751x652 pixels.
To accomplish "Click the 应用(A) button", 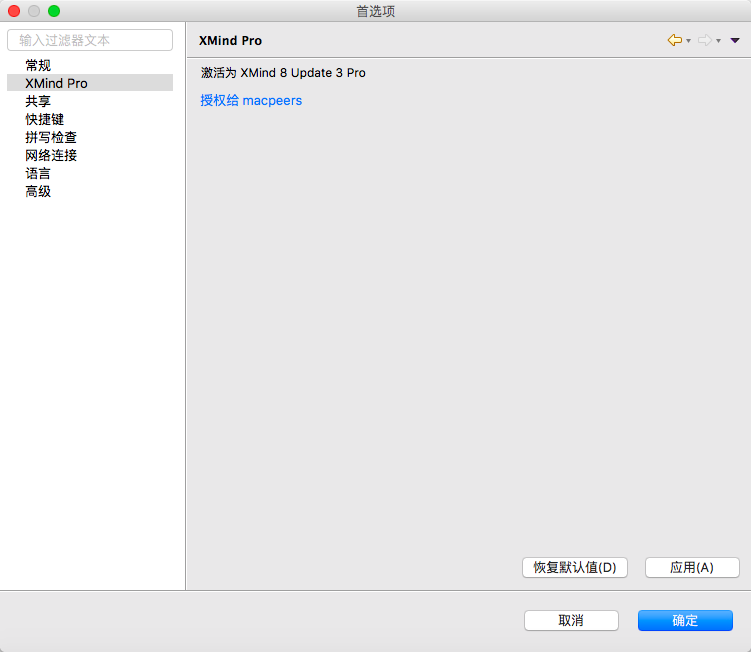I will (x=692, y=568).
